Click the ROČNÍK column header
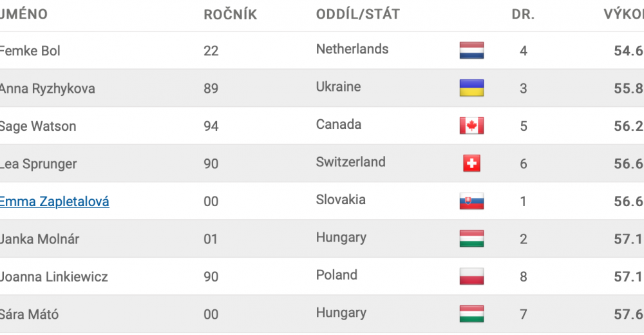 click(230, 14)
